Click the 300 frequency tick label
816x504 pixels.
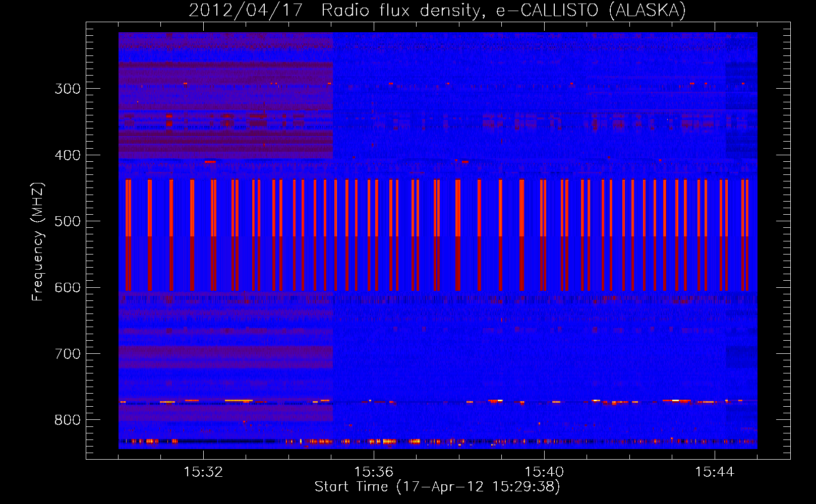point(68,89)
